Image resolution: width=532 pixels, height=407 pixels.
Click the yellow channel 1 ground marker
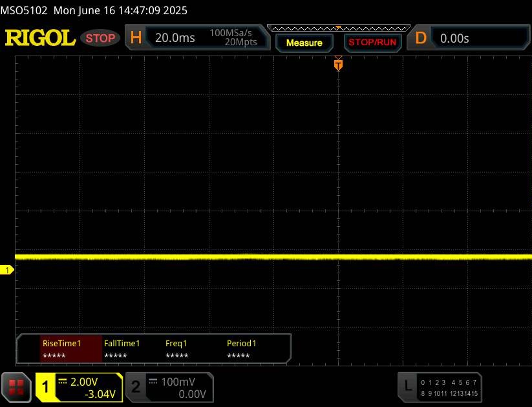8,270
